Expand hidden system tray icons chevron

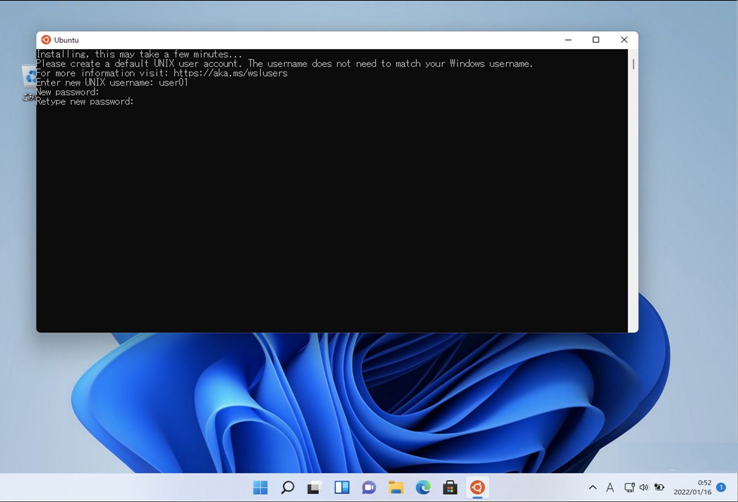(593, 487)
